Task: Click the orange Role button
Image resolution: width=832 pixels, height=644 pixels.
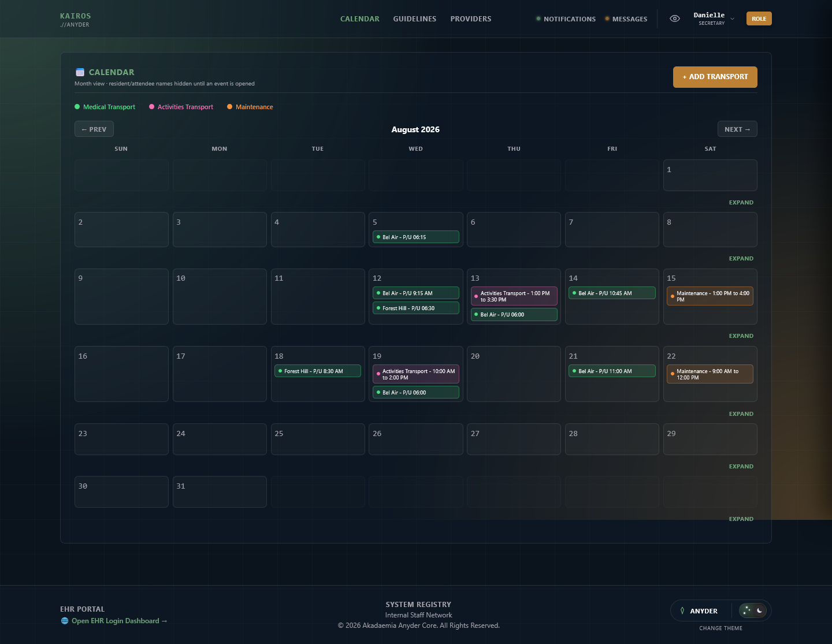Action: pyautogui.click(x=759, y=19)
